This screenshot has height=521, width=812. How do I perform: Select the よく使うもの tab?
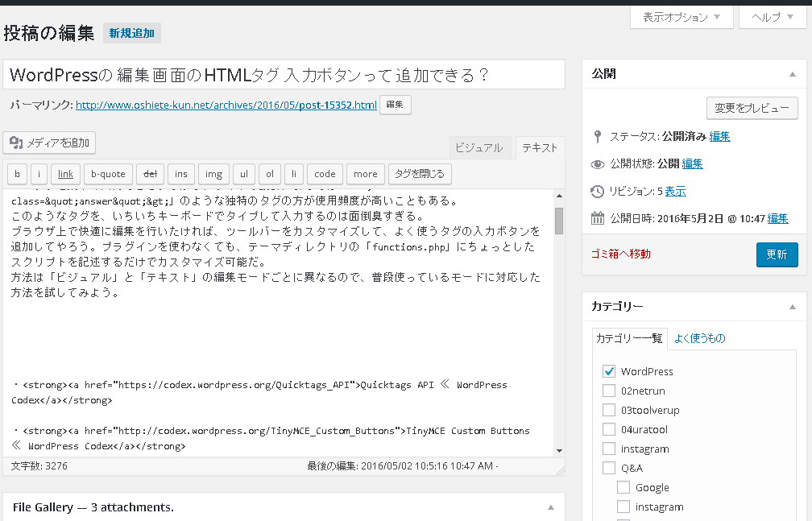point(699,339)
